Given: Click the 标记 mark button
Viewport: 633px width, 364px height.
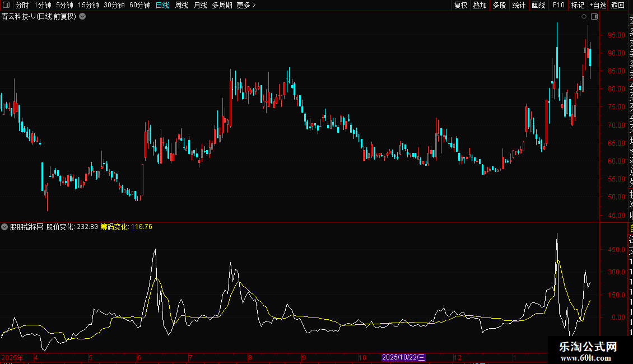Looking at the screenshot, I should click(x=578, y=5).
